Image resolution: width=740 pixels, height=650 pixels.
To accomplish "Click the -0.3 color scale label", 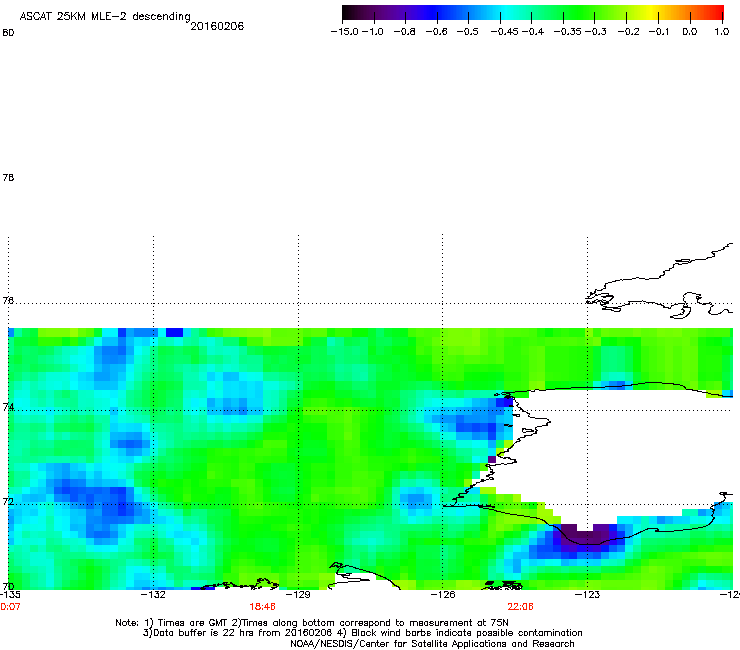I will [x=596, y=32].
